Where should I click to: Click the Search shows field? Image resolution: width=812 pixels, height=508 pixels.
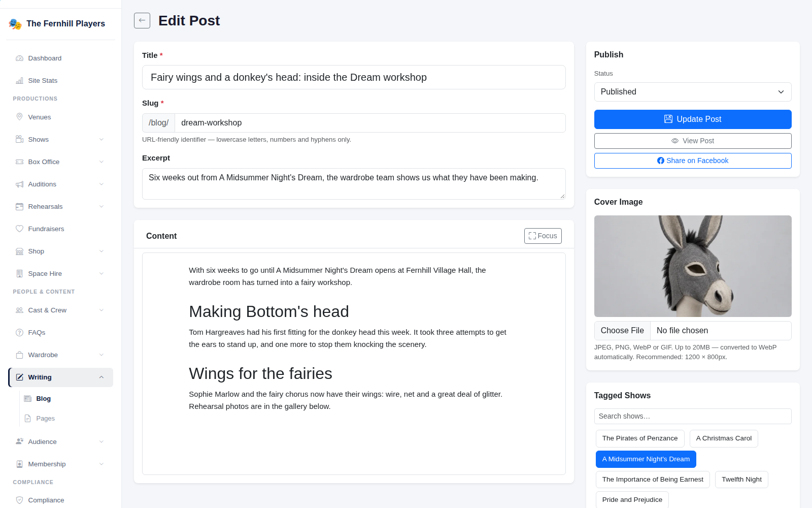(x=693, y=416)
